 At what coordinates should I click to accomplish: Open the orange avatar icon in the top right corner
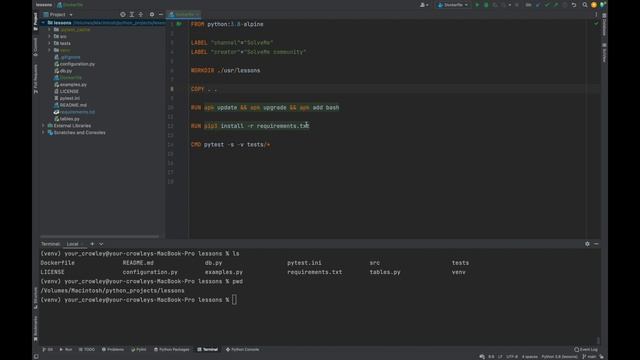coord(594,5)
